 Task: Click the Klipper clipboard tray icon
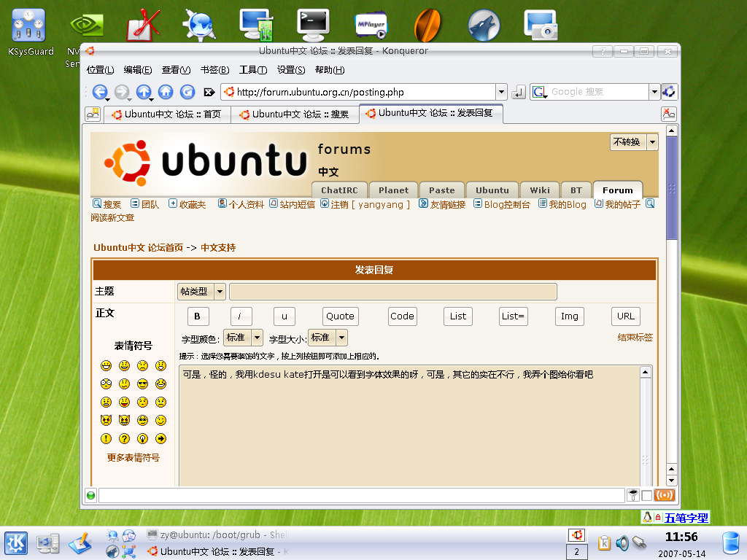pos(604,542)
